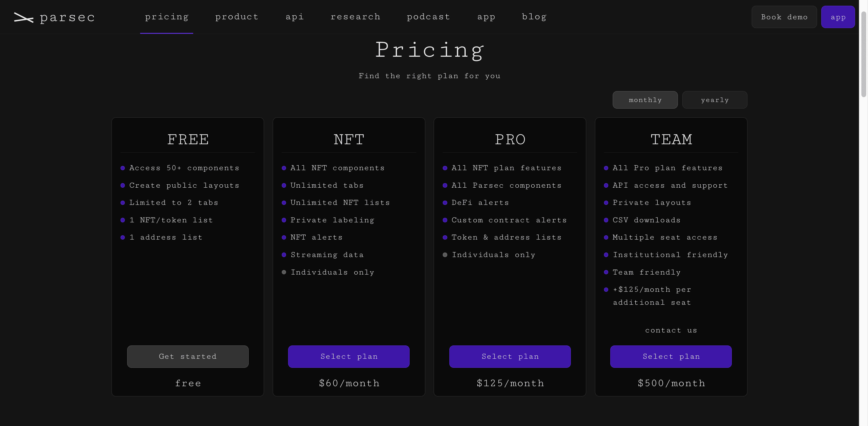This screenshot has width=868, height=426.
Task: Select plan under NFT column
Action: point(349,356)
